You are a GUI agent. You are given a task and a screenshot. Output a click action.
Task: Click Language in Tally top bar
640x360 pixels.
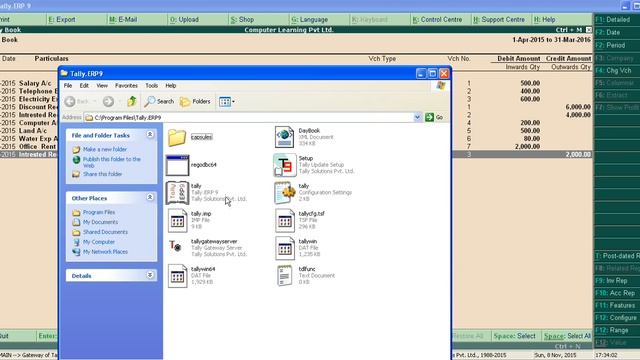point(309,20)
